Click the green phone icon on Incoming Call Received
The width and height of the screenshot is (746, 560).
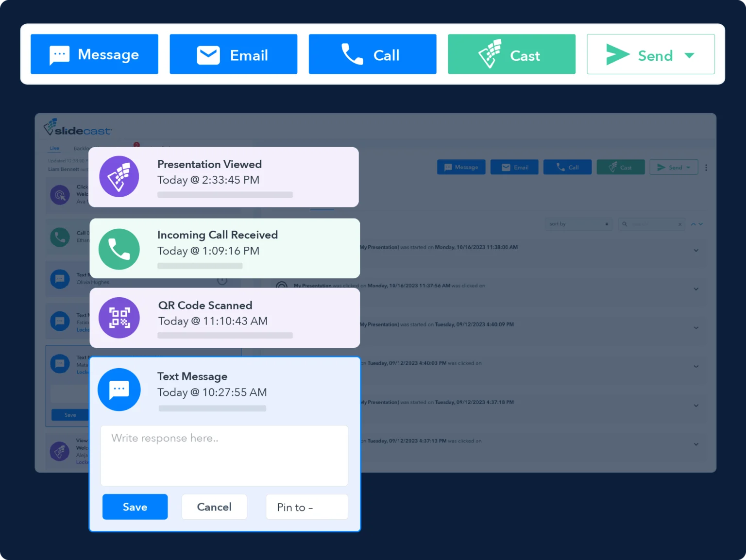pyautogui.click(x=119, y=249)
